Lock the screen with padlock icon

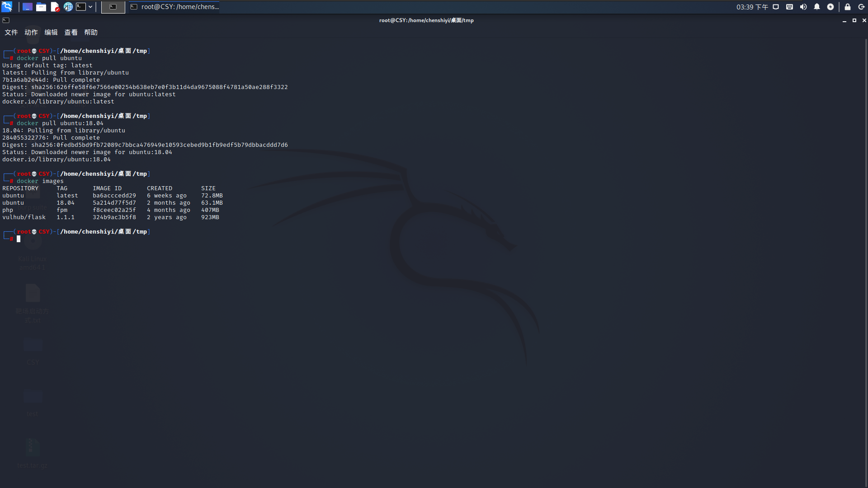coord(848,7)
